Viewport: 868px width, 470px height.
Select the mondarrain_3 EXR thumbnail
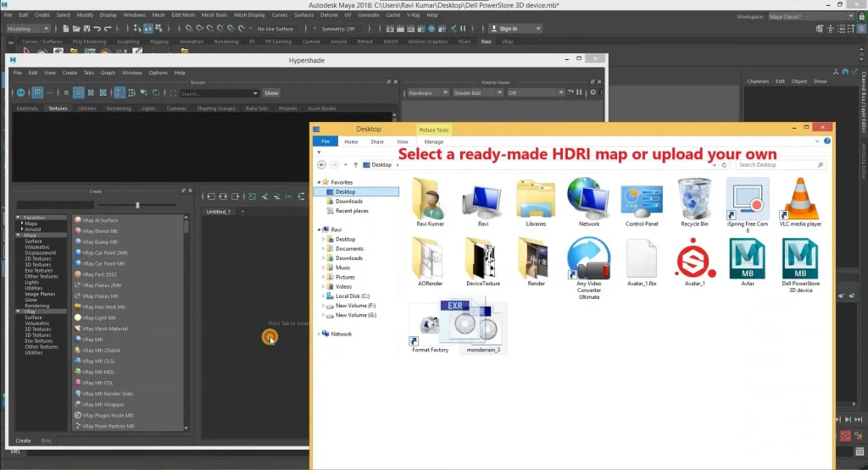pos(482,328)
